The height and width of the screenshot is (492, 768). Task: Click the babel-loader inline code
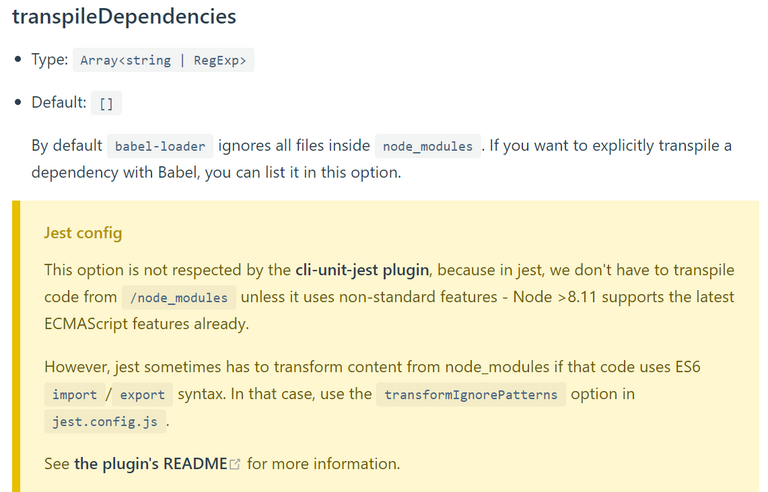coord(160,146)
